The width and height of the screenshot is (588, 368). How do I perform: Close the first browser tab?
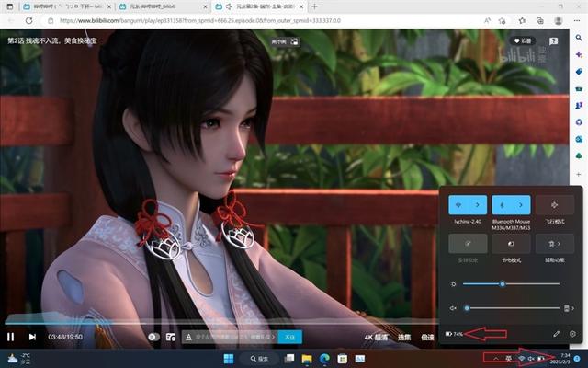coord(109,6)
